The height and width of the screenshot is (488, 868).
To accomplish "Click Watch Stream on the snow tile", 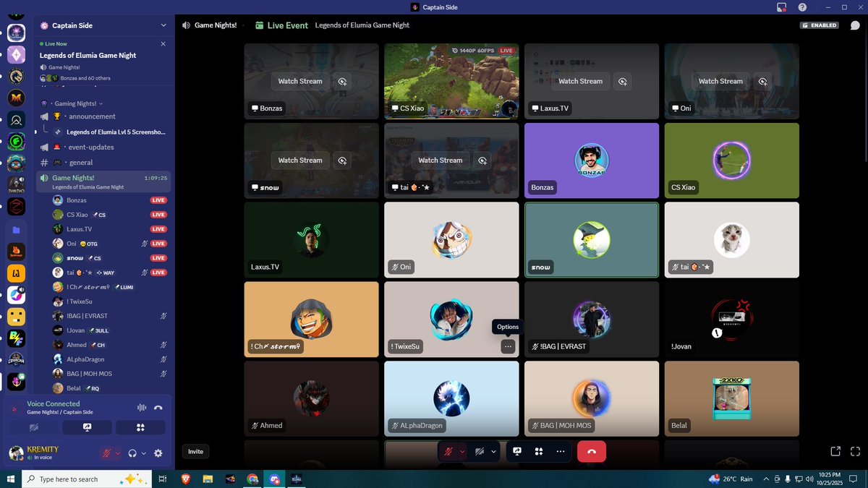I will coord(300,160).
